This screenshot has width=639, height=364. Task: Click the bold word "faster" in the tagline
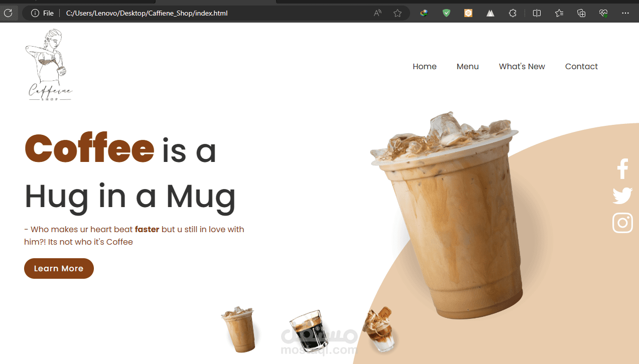click(x=147, y=230)
